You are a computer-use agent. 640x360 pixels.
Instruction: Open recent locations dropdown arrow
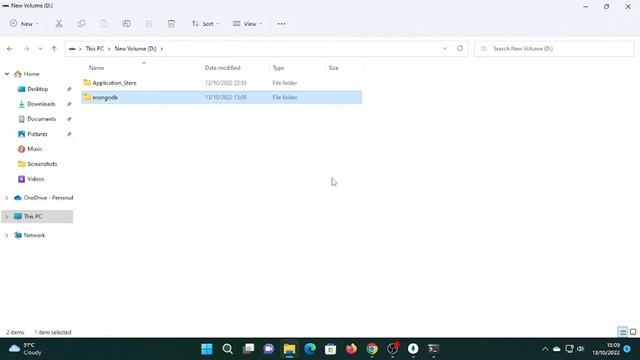pyautogui.click(x=40, y=49)
